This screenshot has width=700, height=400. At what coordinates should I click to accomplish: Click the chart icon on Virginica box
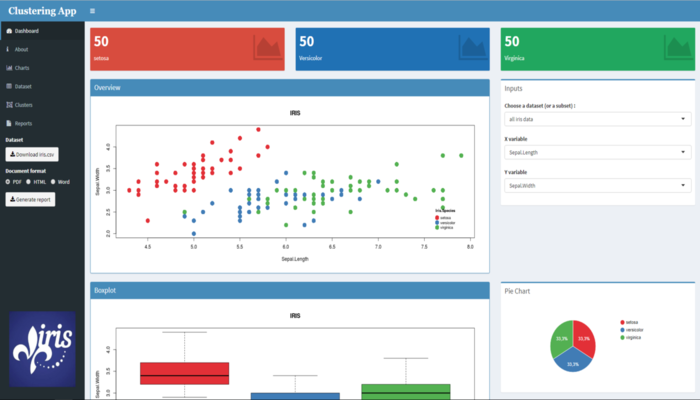[x=679, y=46]
